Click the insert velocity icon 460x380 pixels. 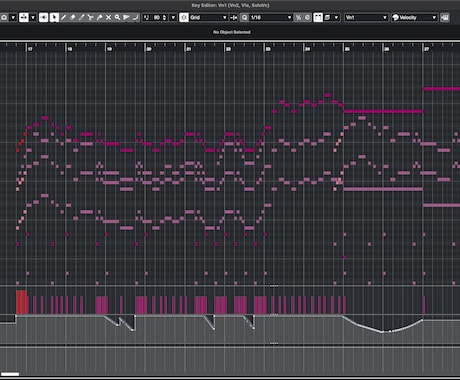click(146, 17)
